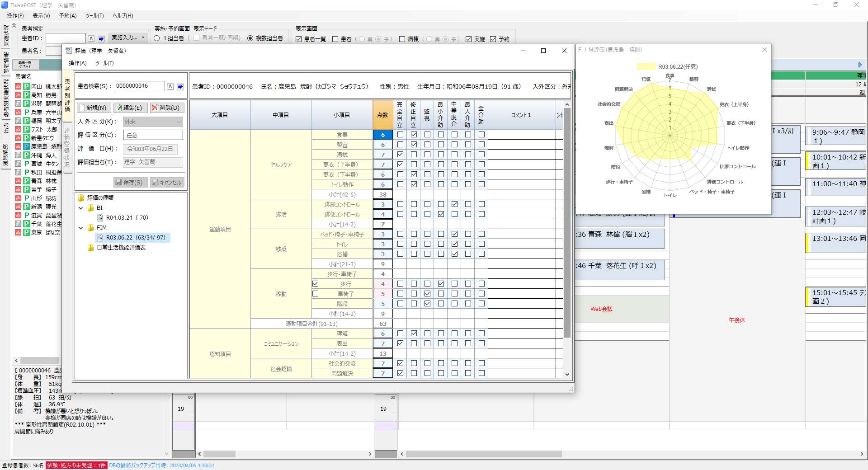The width and height of the screenshot is (868, 470).
Task: Click the 編集(E) button
Action: point(130,108)
